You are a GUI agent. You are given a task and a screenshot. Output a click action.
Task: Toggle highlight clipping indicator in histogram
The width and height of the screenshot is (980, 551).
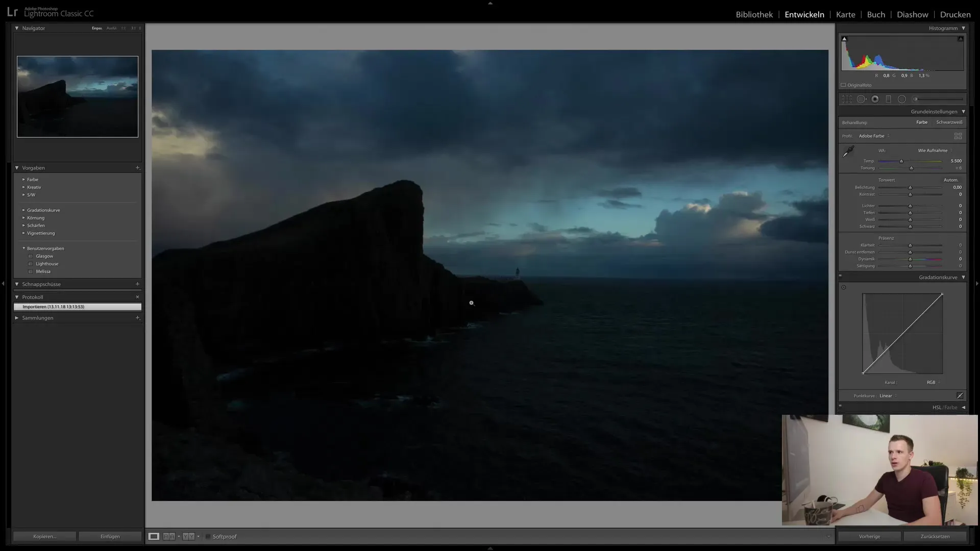(x=961, y=39)
